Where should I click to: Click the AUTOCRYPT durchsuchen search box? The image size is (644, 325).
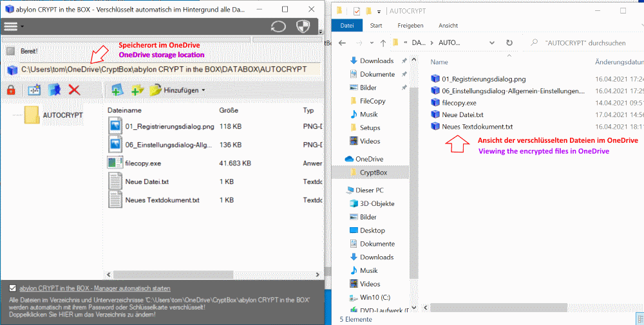[x=585, y=42]
